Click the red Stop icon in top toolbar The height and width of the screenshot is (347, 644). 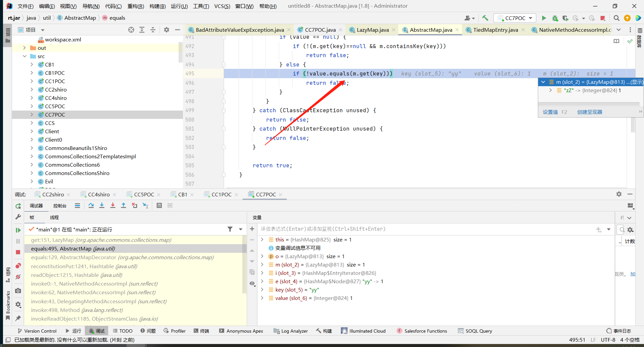603,18
